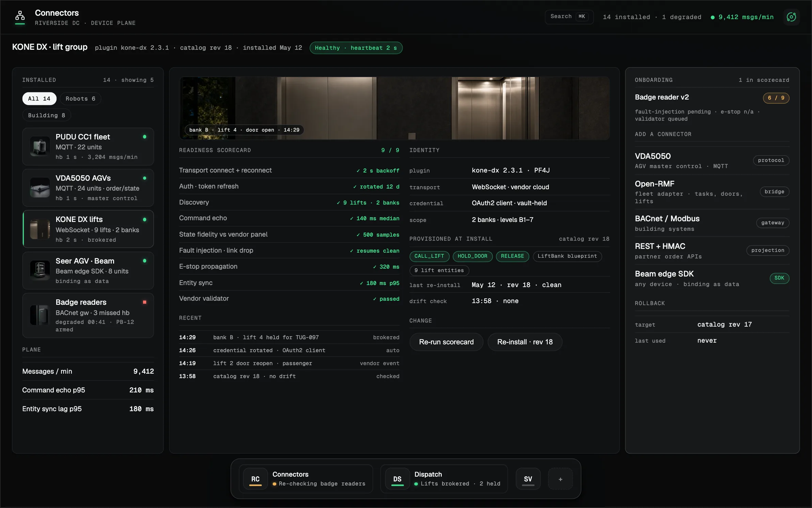Click the 9 lift entities tag
Viewport: 812px width, 508px height.
click(439, 270)
